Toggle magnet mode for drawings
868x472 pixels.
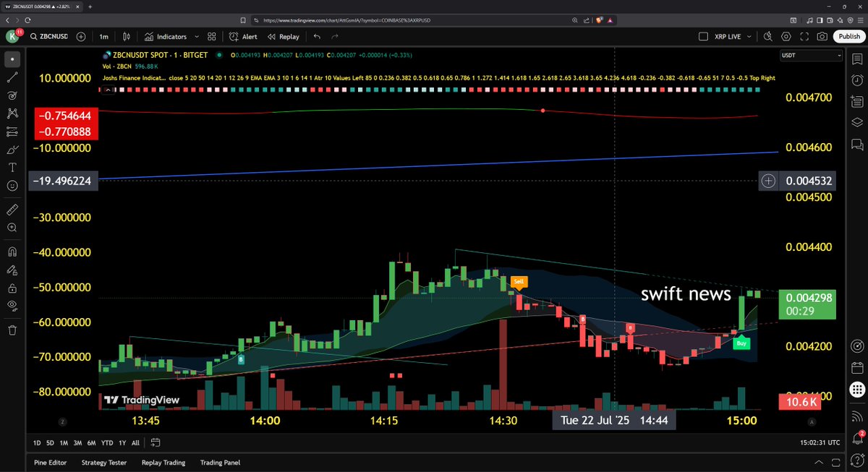pos(12,252)
